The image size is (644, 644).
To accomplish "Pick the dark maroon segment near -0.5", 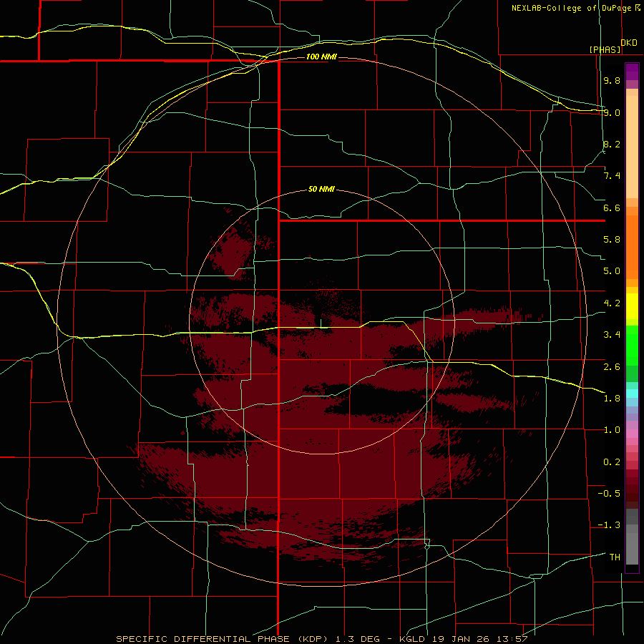I will (632, 493).
